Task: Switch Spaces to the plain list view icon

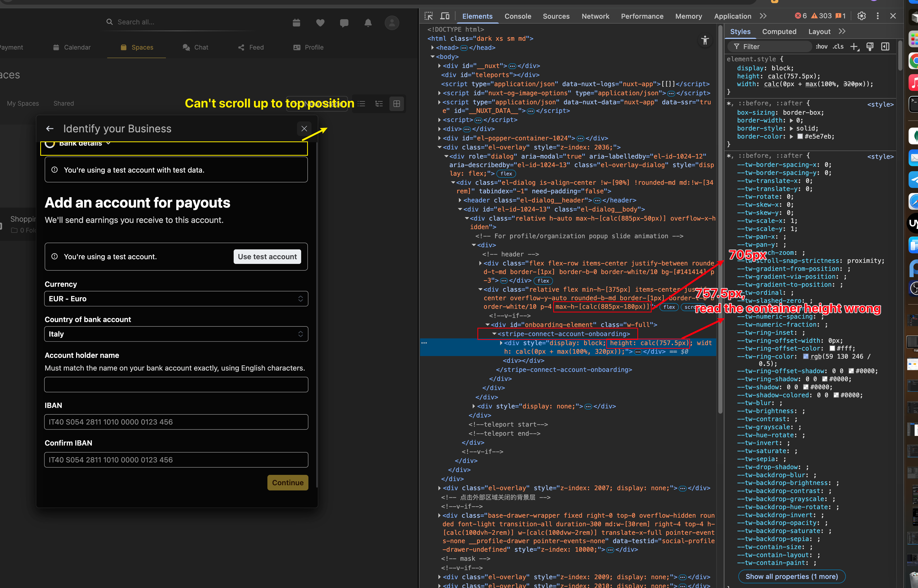Action: point(361,104)
